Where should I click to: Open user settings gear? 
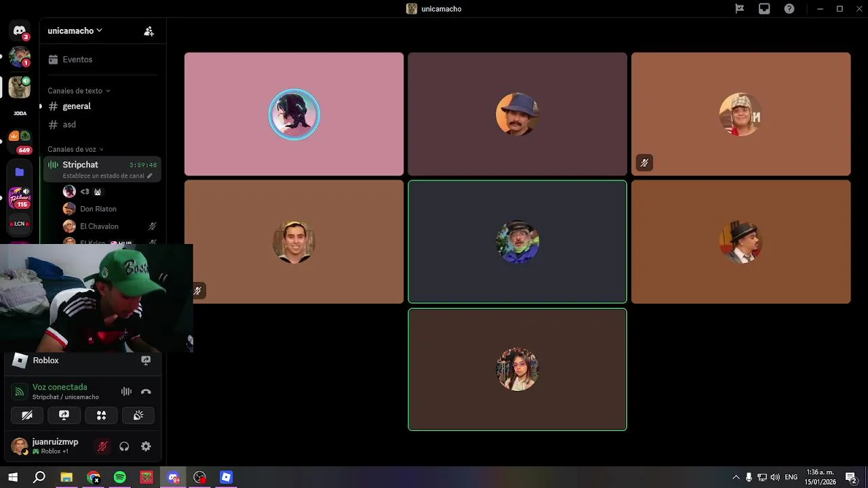146,447
